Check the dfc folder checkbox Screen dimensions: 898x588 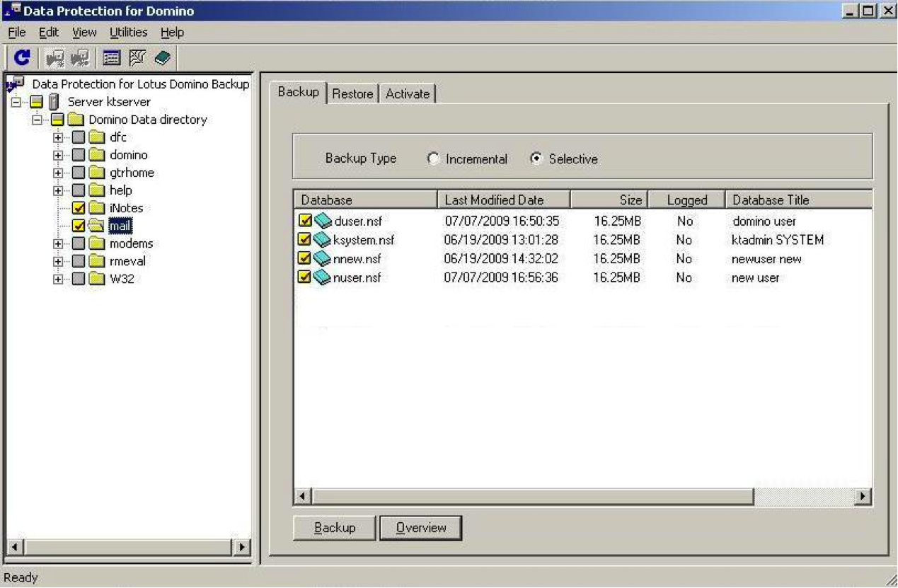click(79, 137)
